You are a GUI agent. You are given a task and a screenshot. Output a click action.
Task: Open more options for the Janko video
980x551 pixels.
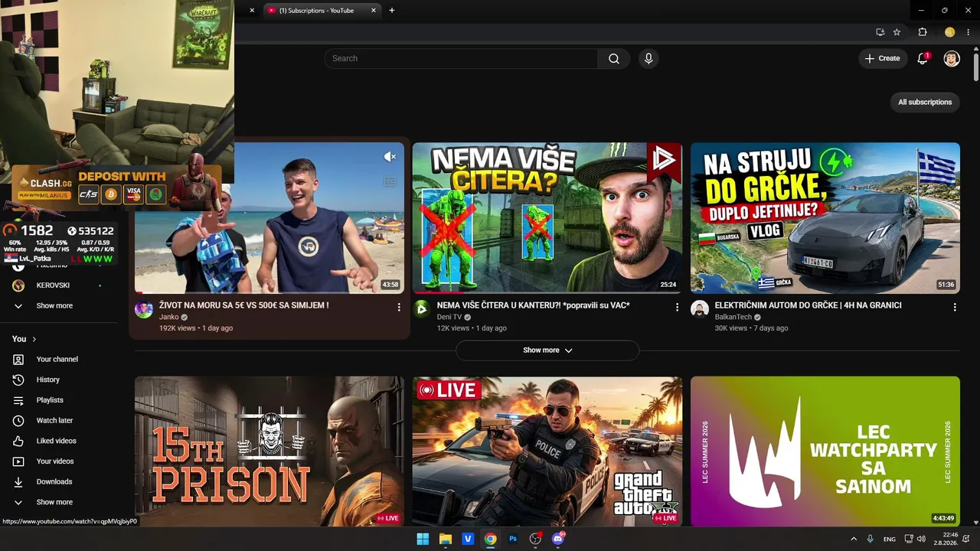click(399, 307)
